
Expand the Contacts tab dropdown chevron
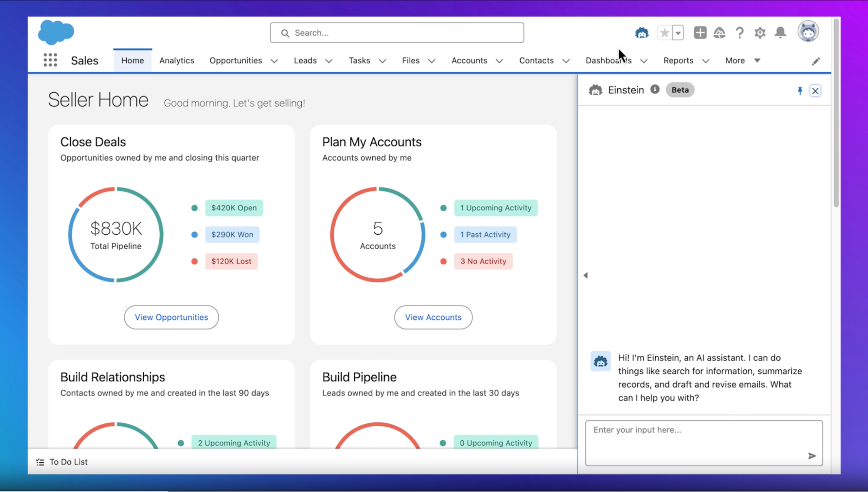566,61
